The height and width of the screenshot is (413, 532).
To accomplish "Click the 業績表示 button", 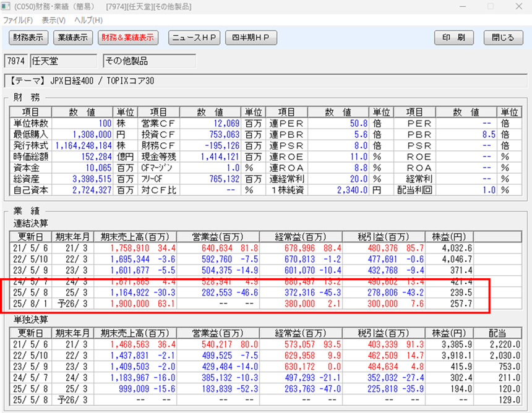I will [73, 37].
